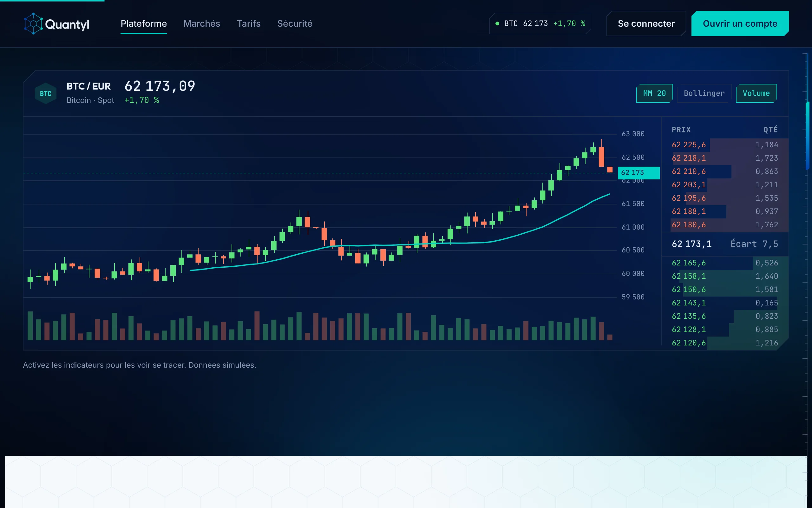Click the 62 173,09 headline price
The image size is (812, 508).
[160, 86]
